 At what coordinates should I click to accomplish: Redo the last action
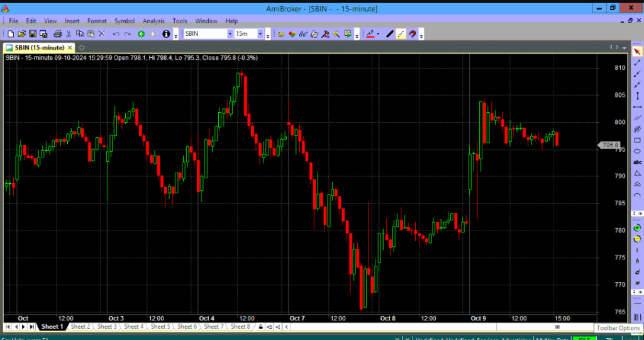pos(127,34)
